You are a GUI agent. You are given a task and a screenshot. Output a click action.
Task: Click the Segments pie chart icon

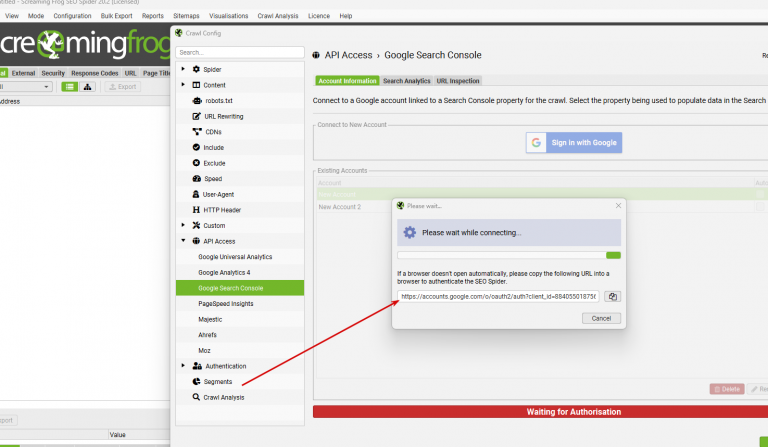click(196, 381)
